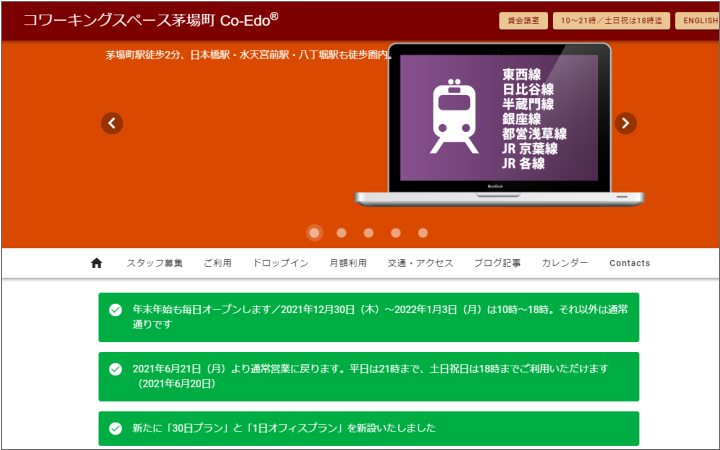Click the laptop train lines slide image

pos(499,125)
